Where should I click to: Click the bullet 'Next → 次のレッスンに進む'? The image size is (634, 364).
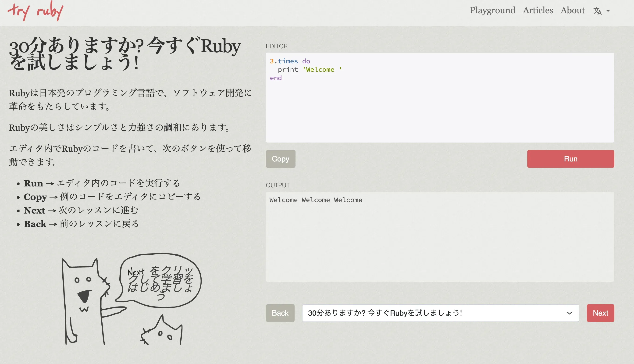(x=81, y=210)
